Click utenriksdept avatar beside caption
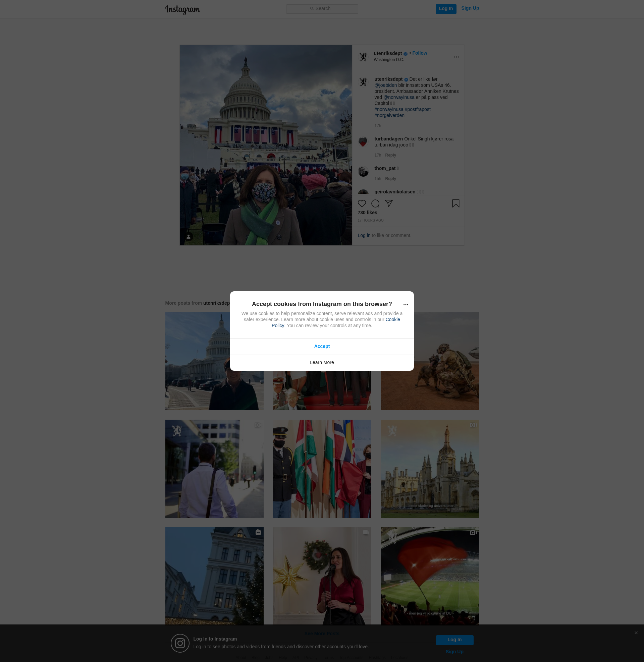This screenshot has width=644, height=662. coord(363,82)
